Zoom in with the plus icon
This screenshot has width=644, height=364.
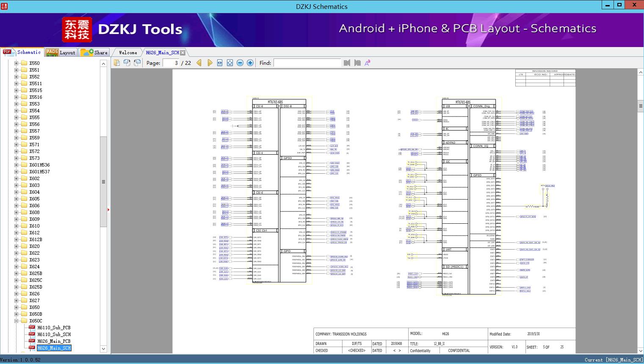coord(250,63)
